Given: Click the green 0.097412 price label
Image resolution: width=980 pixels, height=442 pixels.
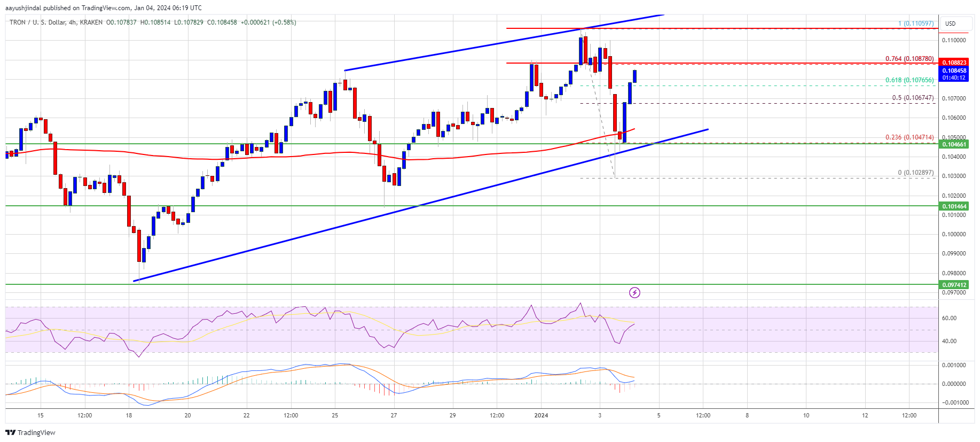Looking at the screenshot, I should pos(954,285).
